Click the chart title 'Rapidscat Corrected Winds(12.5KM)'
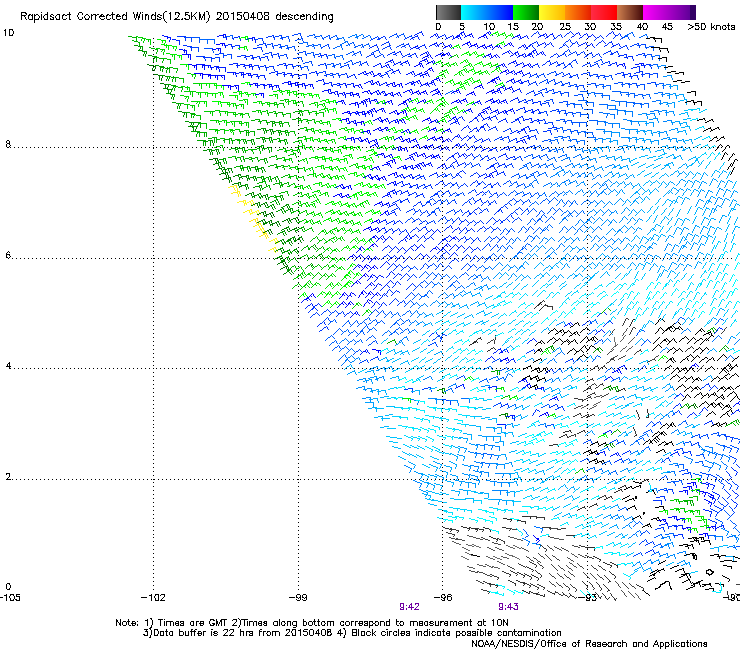This screenshot has height=650, width=740. pos(115,17)
